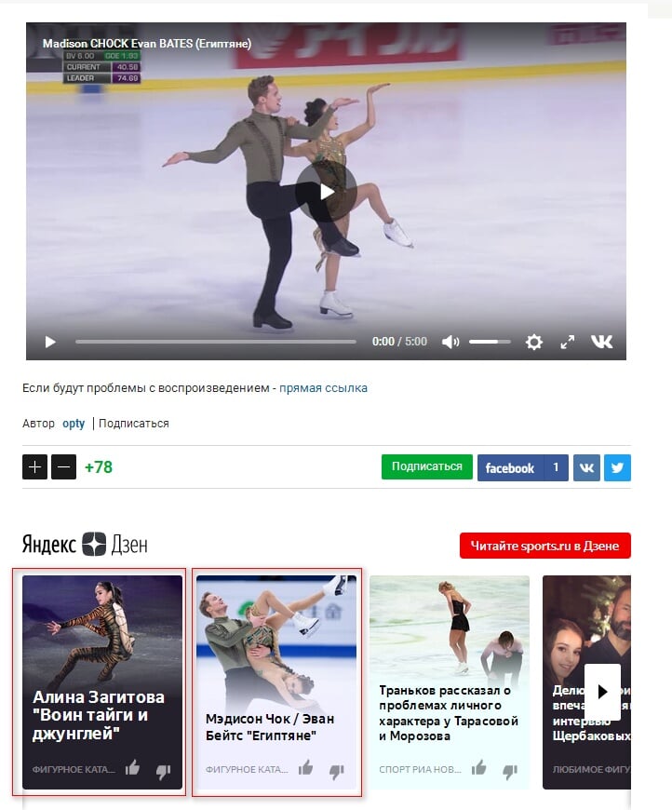Share the post on facebook
Screen dimensions: 672x810
click(523, 467)
